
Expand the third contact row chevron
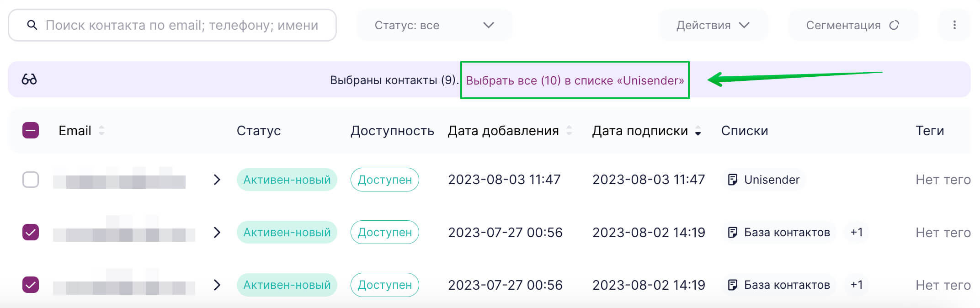pos(217,285)
